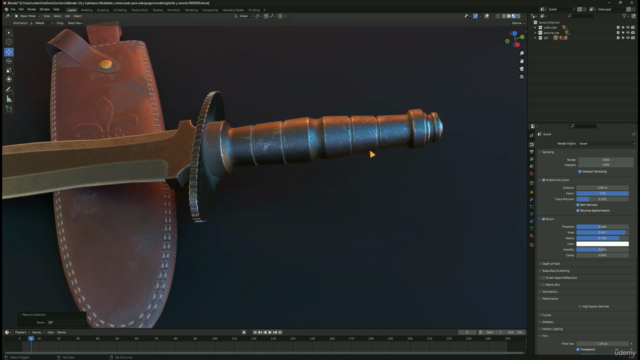Select the Rotate tool in the viewport toolbar
This screenshot has width=640, height=360.
pos(9,61)
